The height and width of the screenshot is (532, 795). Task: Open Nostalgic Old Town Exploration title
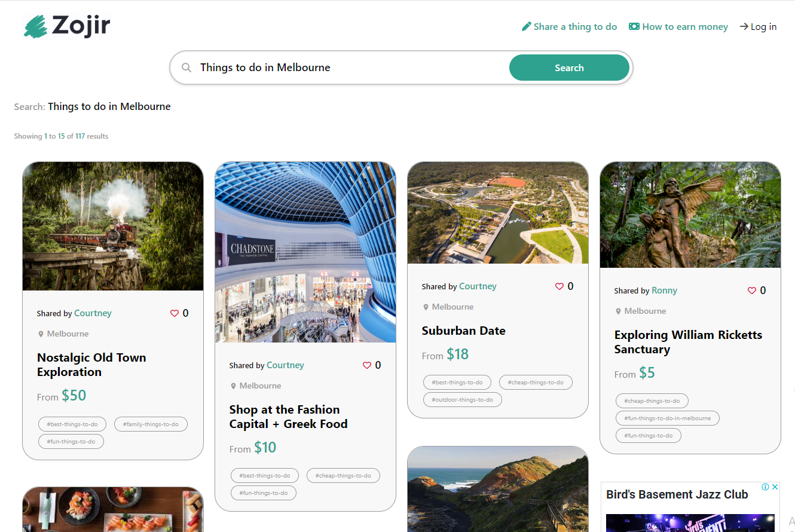pos(91,365)
